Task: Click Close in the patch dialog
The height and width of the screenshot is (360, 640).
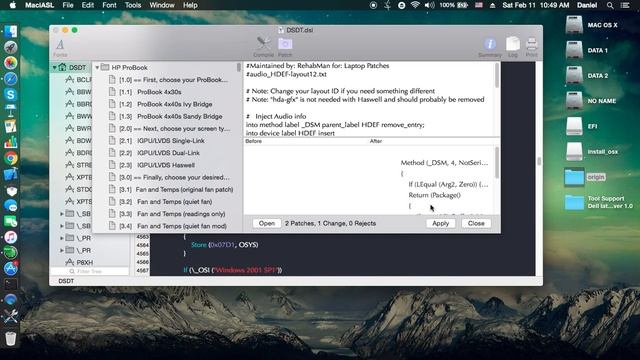Action: (476, 223)
